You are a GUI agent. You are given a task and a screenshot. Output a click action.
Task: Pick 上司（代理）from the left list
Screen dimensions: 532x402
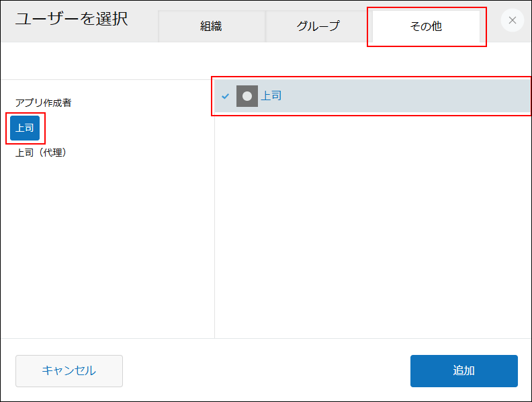point(41,153)
